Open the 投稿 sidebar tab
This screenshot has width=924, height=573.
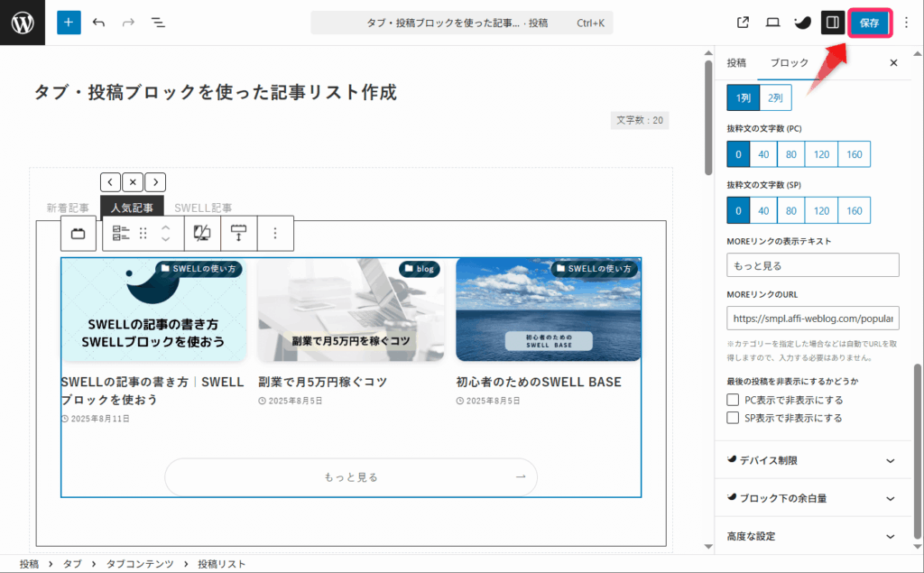(736, 62)
